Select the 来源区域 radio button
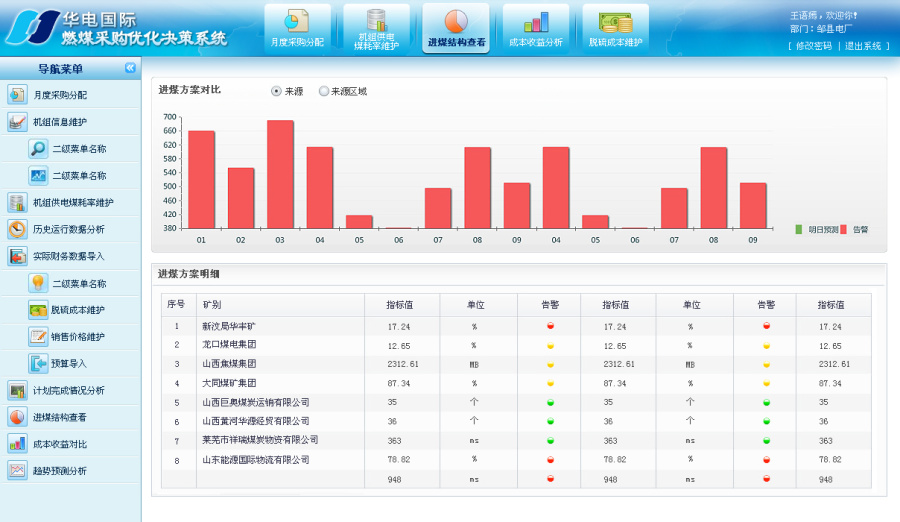Image resolution: width=900 pixels, height=522 pixels. pyautogui.click(x=324, y=91)
